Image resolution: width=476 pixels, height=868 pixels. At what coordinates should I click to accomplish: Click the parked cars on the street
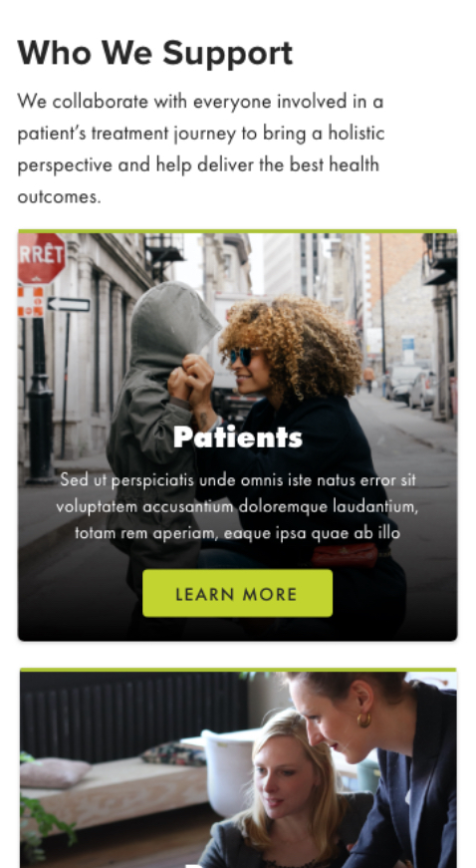click(x=412, y=387)
